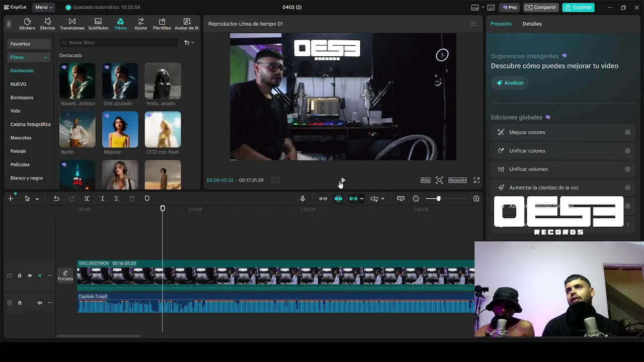Mute the Capitulo 1.mp3 audio track
The image size is (644, 362).
tap(40, 303)
